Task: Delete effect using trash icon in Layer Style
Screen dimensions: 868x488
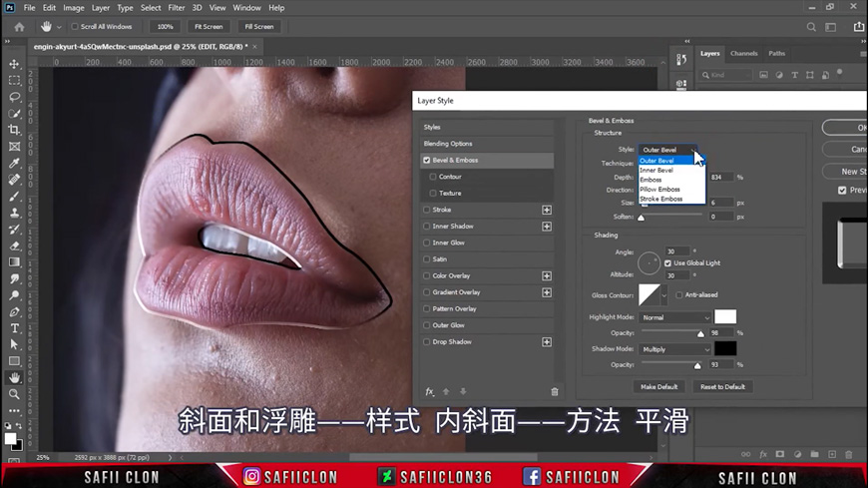Action: [555, 392]
